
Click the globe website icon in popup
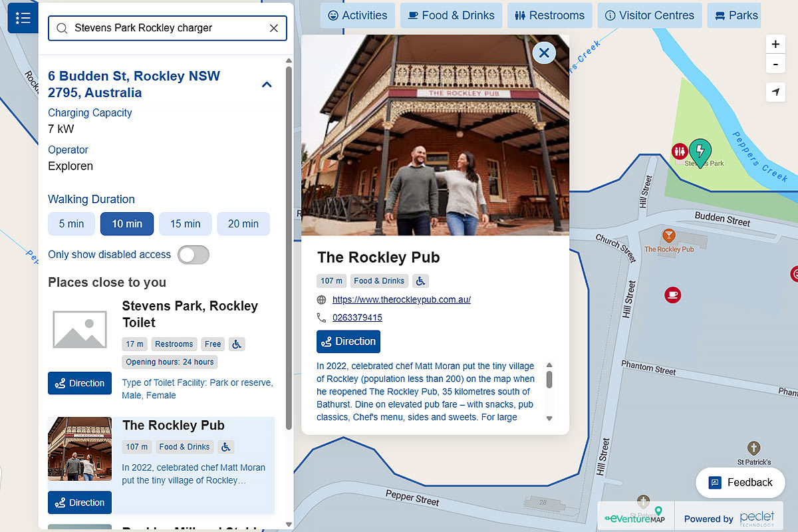tap(322, 300)
